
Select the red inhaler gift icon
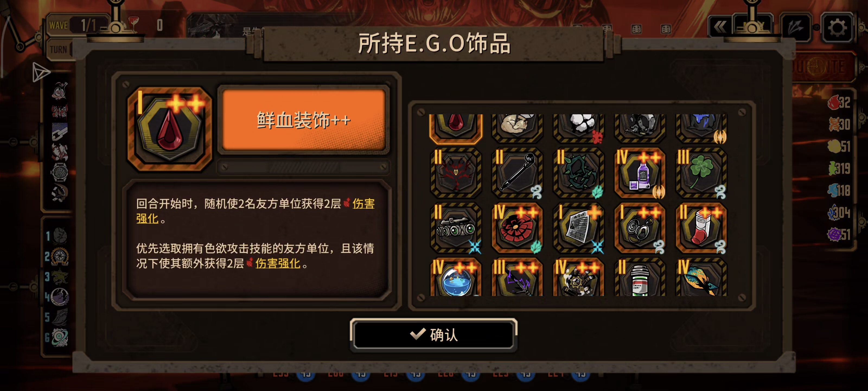click(x=701, y=228)
